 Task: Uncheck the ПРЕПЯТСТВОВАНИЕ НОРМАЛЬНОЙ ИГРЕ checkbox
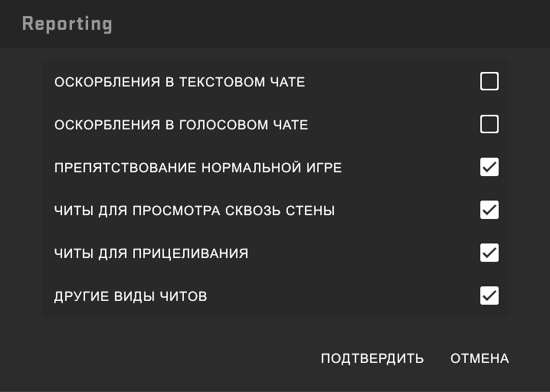pos(489,167)
